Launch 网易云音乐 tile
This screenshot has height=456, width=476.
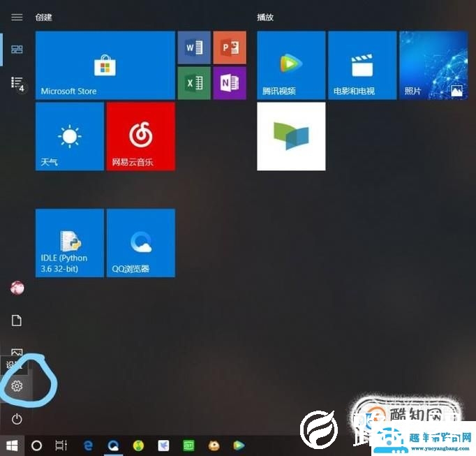141,136
